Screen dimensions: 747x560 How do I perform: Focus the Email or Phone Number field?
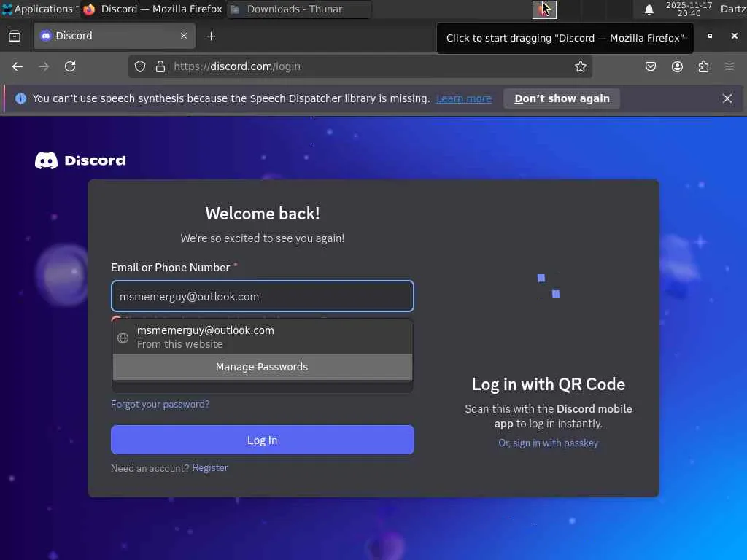263,296
